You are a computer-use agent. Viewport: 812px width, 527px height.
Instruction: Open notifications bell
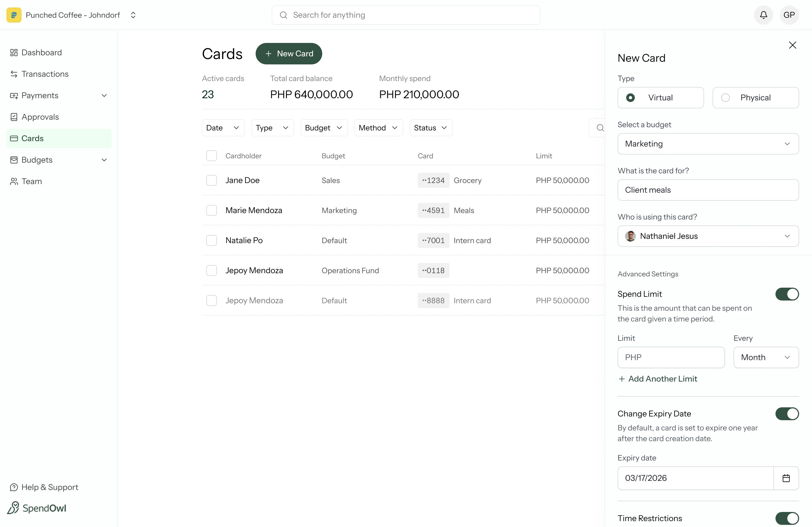click(x=763, y=15)
